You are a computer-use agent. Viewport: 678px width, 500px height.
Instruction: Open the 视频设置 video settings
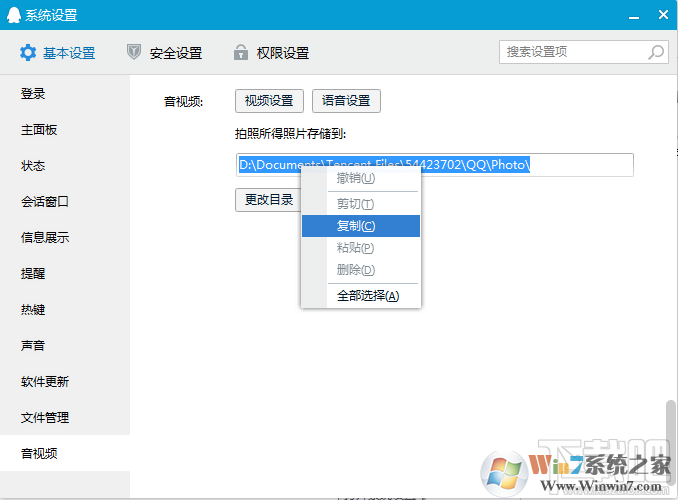coord(269,101)
